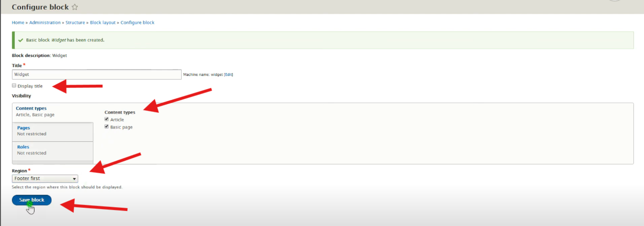The height and width of the screenshot is (226, 644).
Task: Enable the Display title checkbox
Action: point(14,86)
